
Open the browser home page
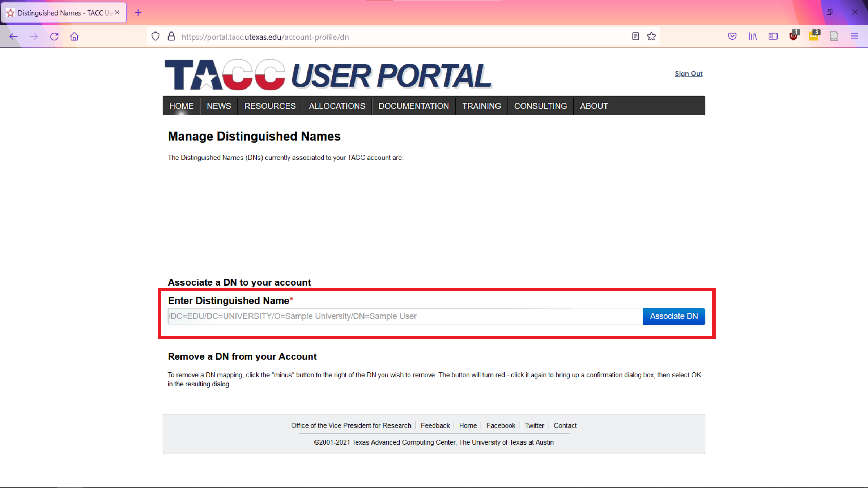point(75,37)
